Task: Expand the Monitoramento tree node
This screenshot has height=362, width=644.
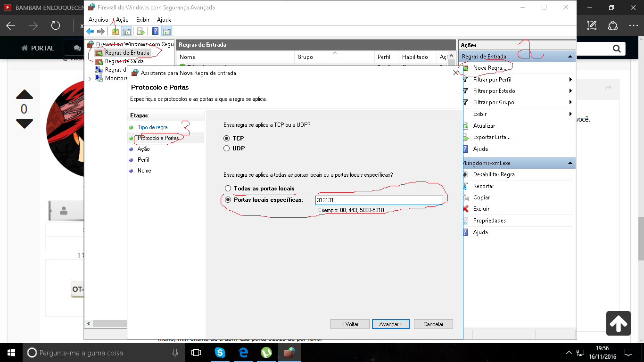Action: (90, 78)
